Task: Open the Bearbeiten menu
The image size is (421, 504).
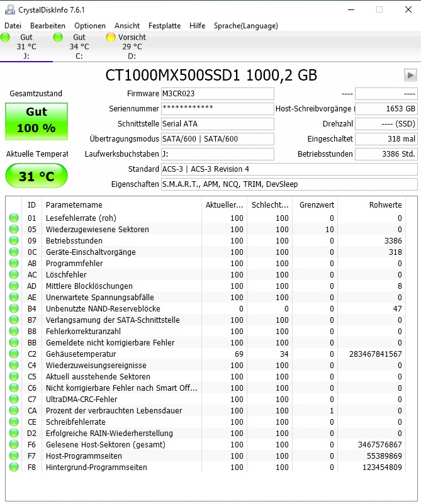Action: click(48, 26)
